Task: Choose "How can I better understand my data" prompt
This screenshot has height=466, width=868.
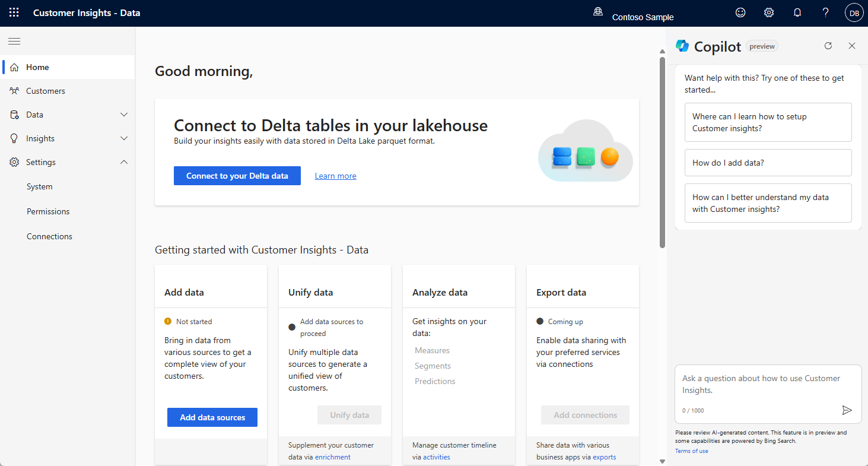Action: [x=768, y=203]
